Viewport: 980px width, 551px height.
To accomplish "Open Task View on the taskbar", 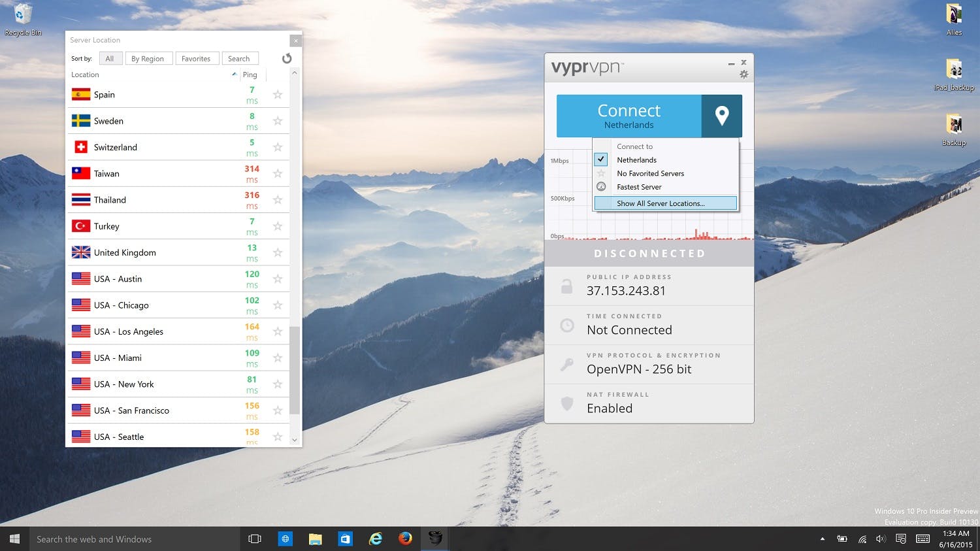I will coord(255,539).
